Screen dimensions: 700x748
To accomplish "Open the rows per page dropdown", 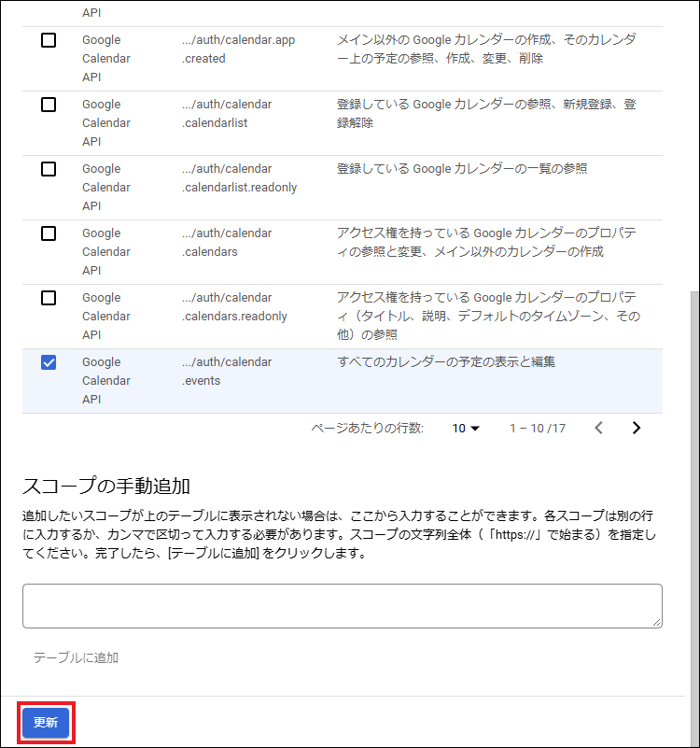I will tap(465, 429).
